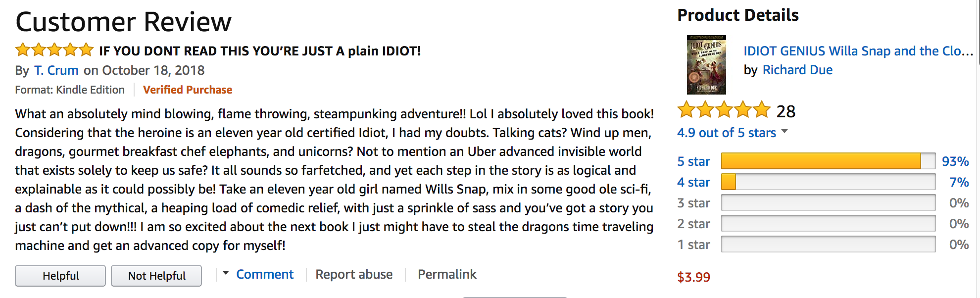Click the review's five-star rating icon
980x298 pixels.
pyautogui.click(x=54, y=50)
